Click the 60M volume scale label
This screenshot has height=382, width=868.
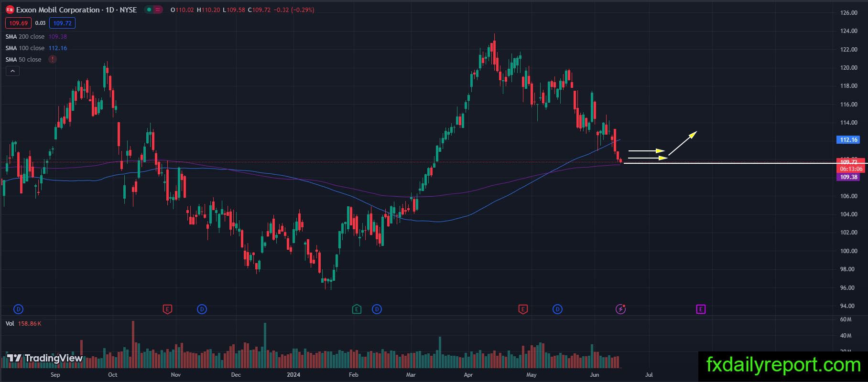[x=846, y=319]
